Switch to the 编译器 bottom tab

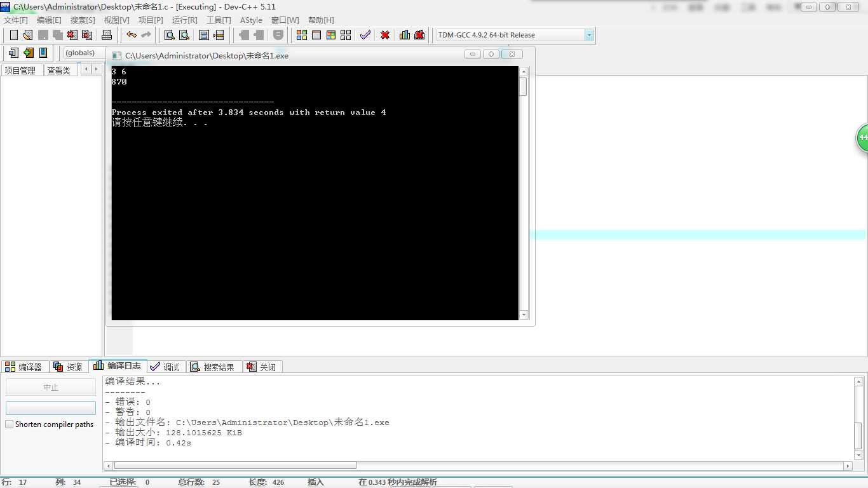tap(24, 367)
